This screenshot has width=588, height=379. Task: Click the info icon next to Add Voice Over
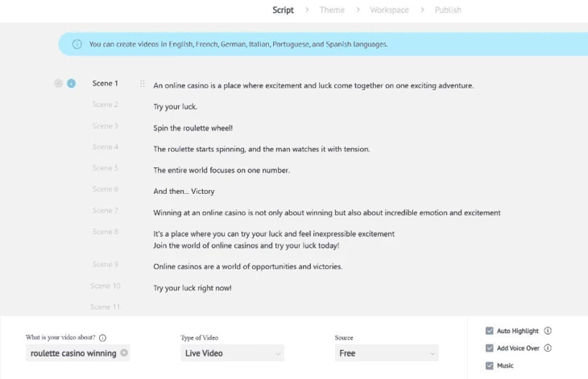click(x=548, y=348)
